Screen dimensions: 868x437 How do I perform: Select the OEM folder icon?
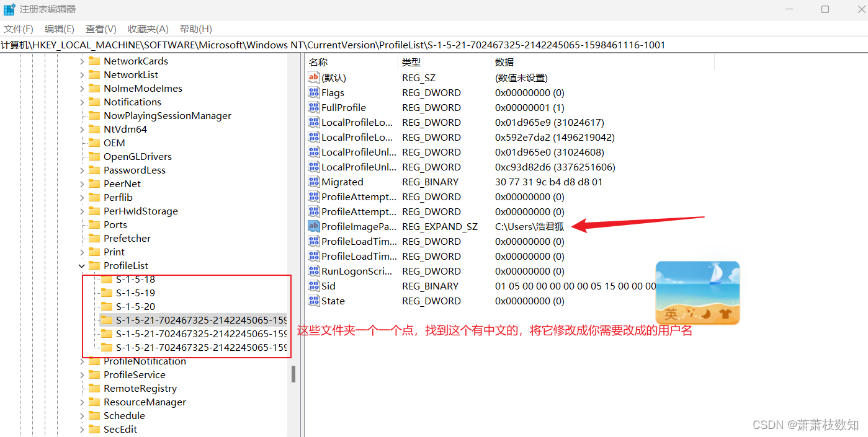[94, 143]
